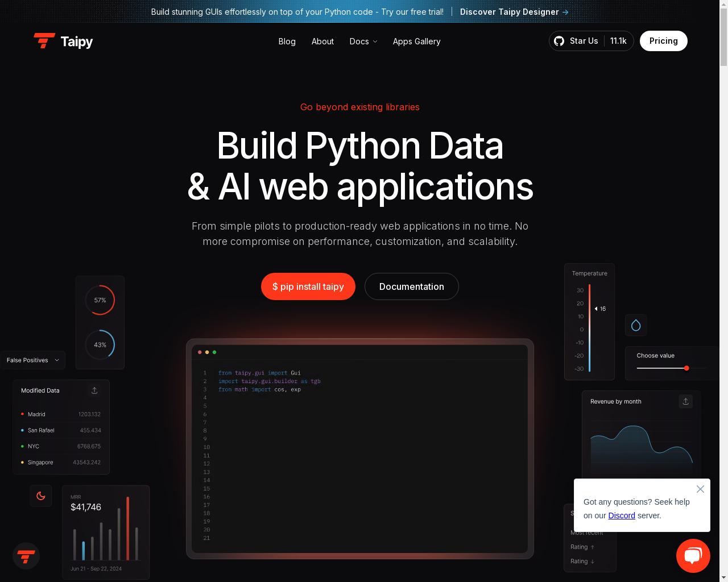728x582 pixels.
Task: Click the Revenue by month chart
Action: tap(641, 446)
